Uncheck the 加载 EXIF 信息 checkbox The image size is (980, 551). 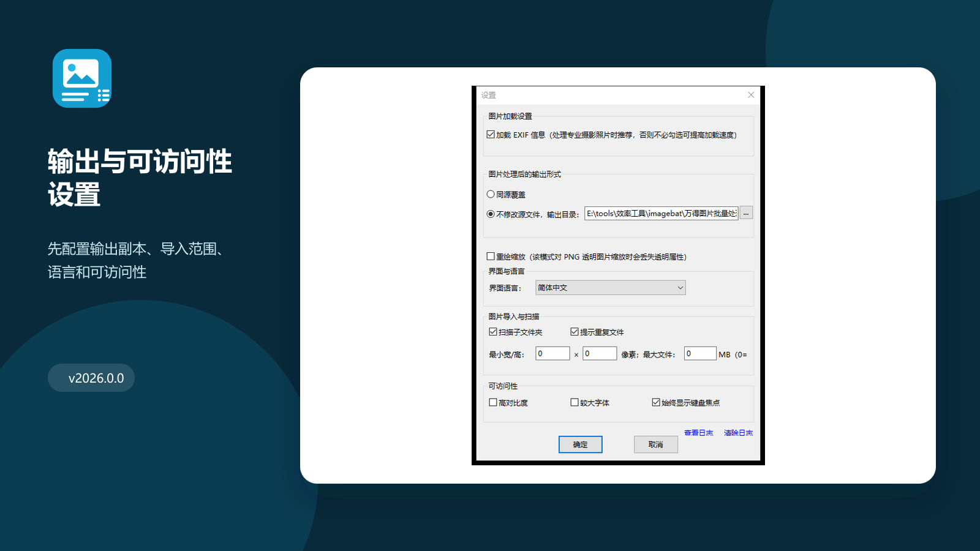click(491, 135)
